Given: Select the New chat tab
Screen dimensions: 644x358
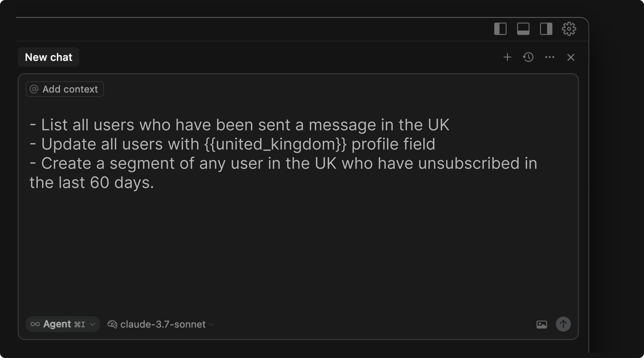Looking at the screenshot, I should (x=48, y=57).
